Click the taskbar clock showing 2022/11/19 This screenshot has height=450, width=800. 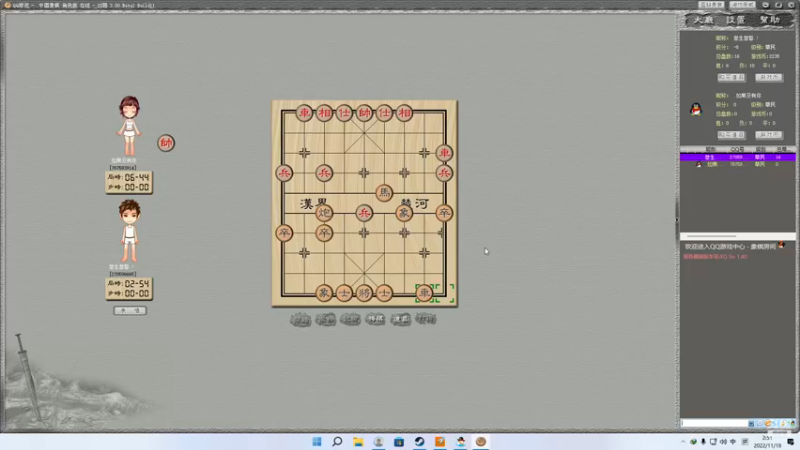(x=767, y=442)
